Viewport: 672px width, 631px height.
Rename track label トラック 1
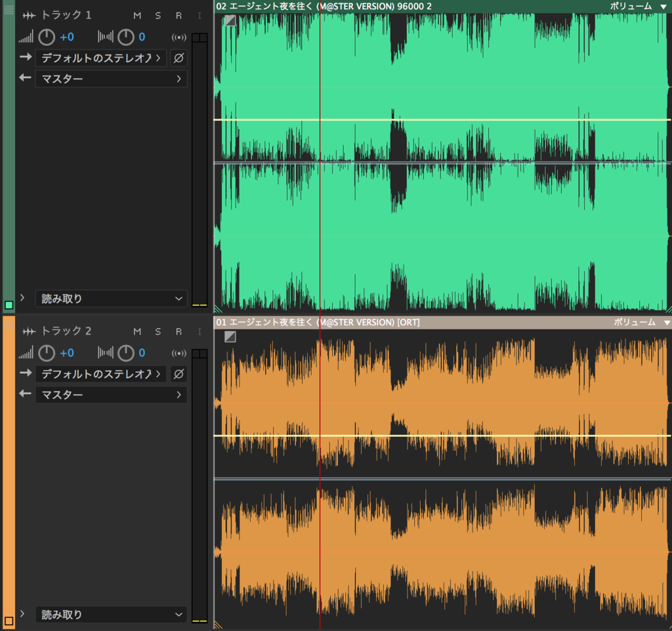66,15
